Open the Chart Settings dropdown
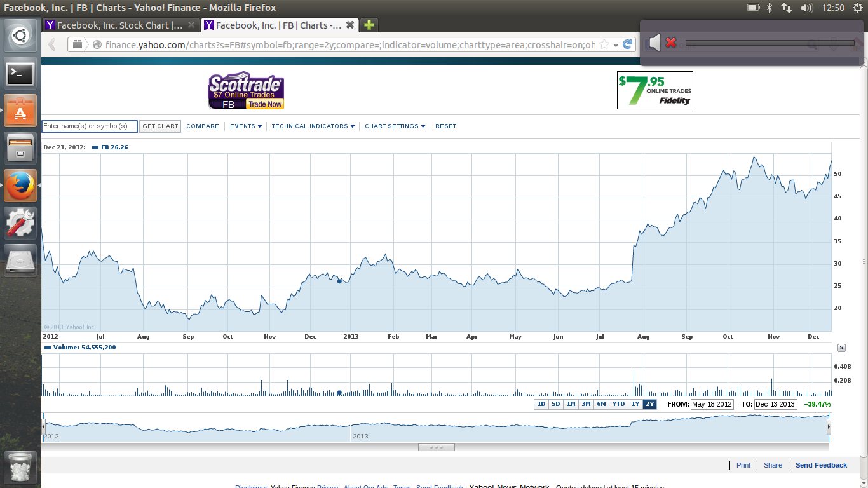The height and width of the screenshot is (488, 868). [395, 126]
